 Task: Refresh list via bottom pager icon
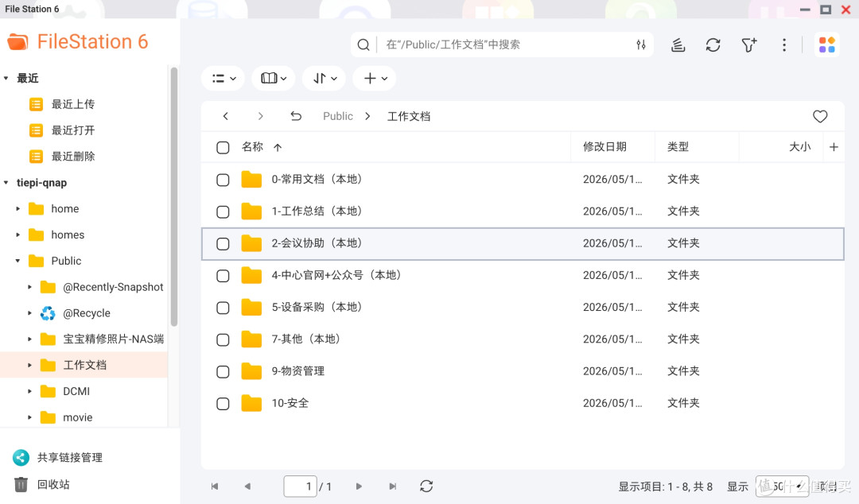pyautogui.click(x=426, y=486)
